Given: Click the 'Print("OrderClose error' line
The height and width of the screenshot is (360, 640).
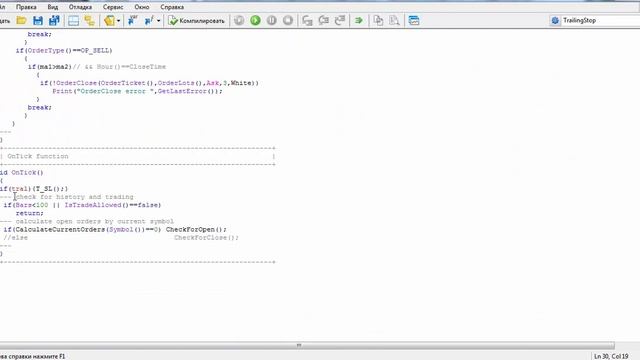Looking at the screenshot, I should tap(138, 91).
